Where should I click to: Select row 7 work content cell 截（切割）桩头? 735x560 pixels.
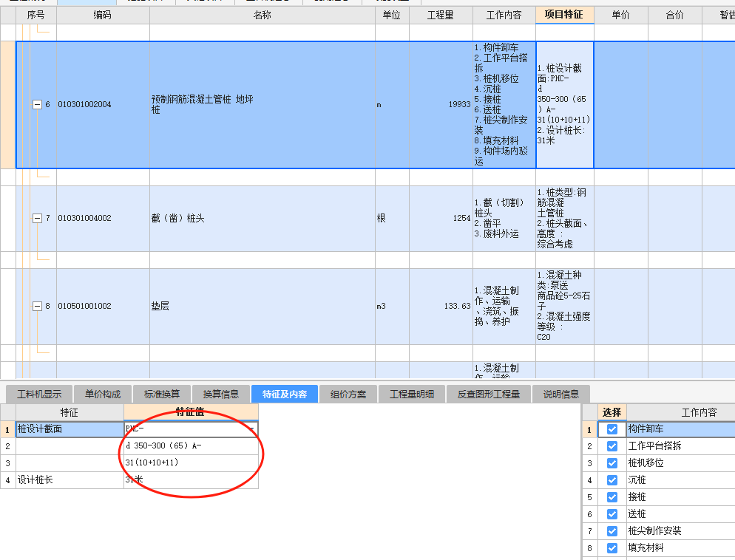[x=504, y=218]
